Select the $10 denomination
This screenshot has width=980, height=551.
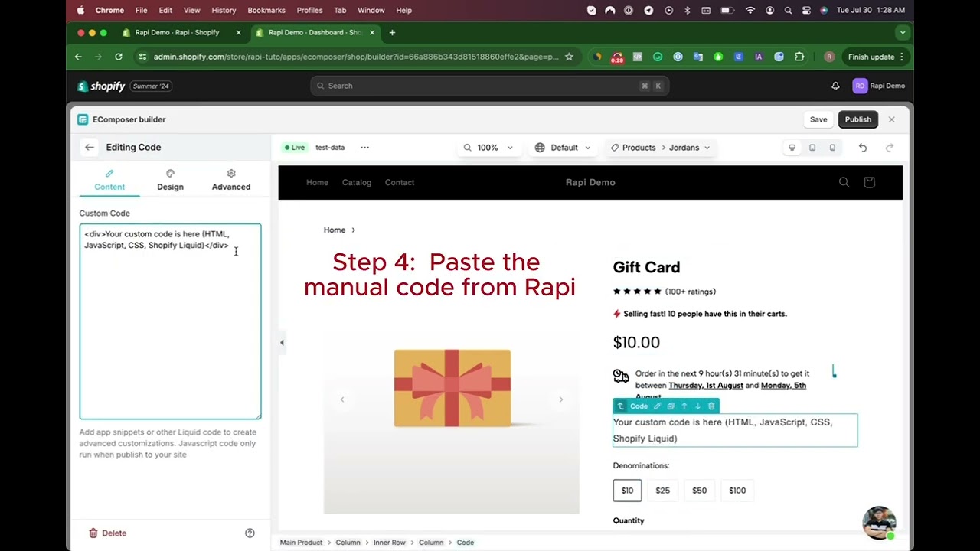[627, 491]
